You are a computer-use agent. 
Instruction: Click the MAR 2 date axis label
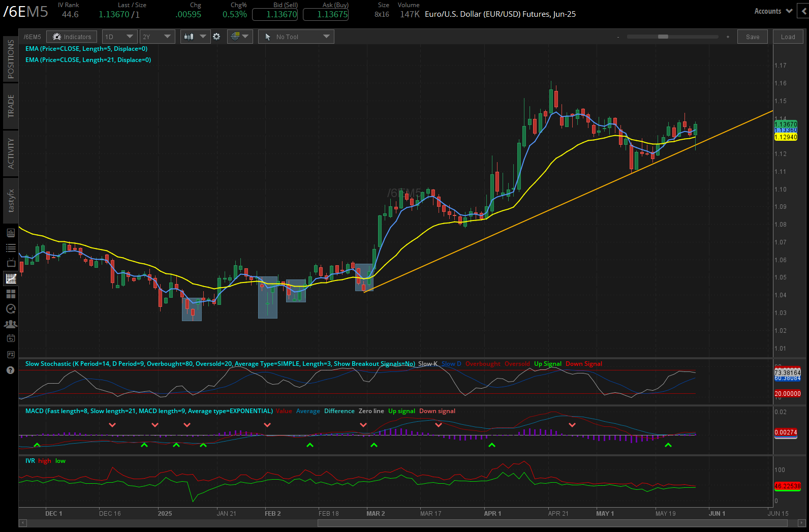[376, 514]
